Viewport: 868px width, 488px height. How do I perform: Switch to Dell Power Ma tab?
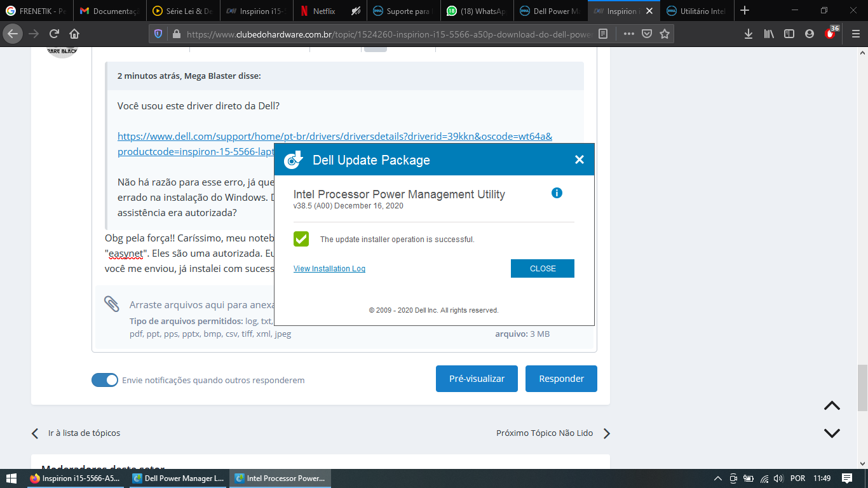550,11
